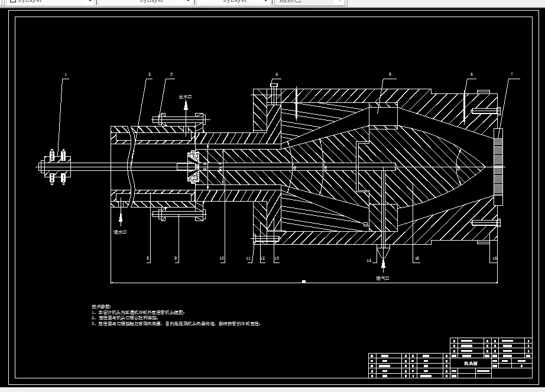545x392 pixels.
Task: Select the 技术参数 heading text
Action: click(101, 306)
